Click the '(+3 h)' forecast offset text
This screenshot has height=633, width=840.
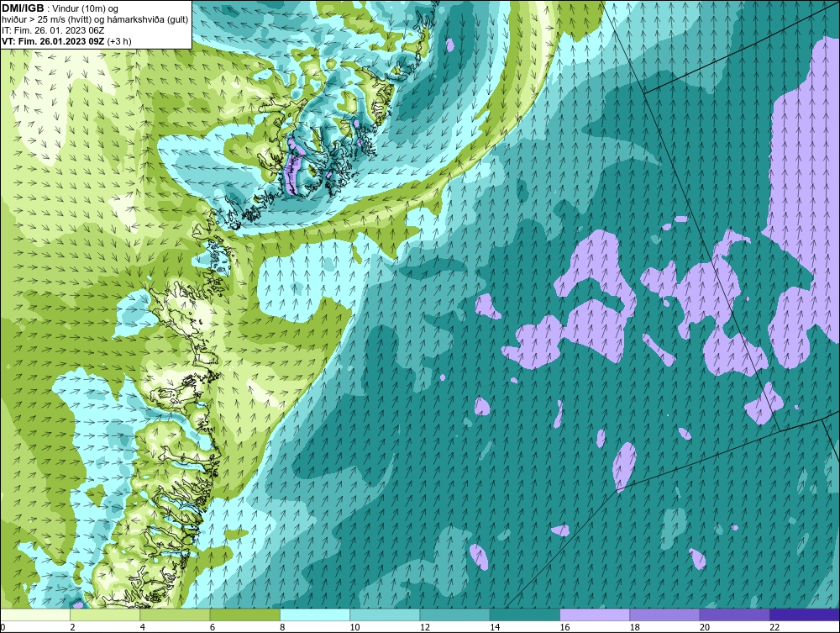pyautogui.click(x=119, y=40)
